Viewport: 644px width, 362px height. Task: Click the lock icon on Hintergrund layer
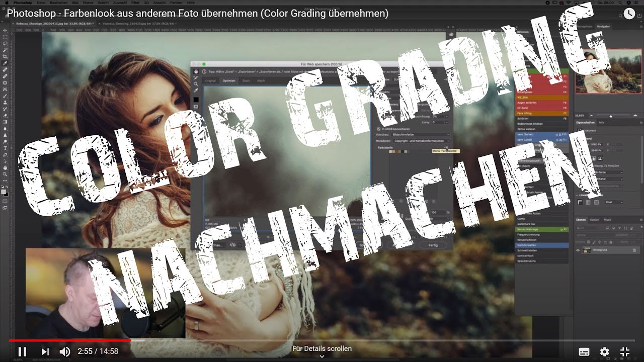[634, 250]
